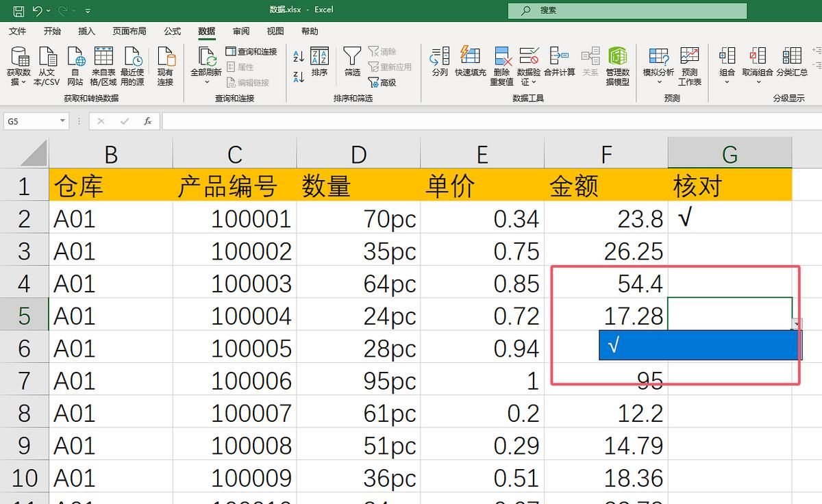
Task: Switch to the 开始 tab
Action: pos(52,32)
